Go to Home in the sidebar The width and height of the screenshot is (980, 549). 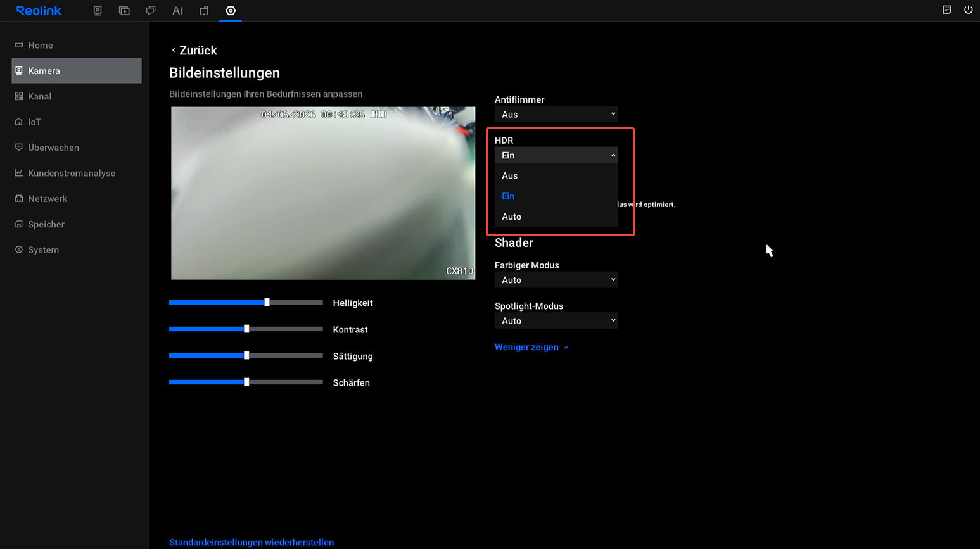click(77, 45)
